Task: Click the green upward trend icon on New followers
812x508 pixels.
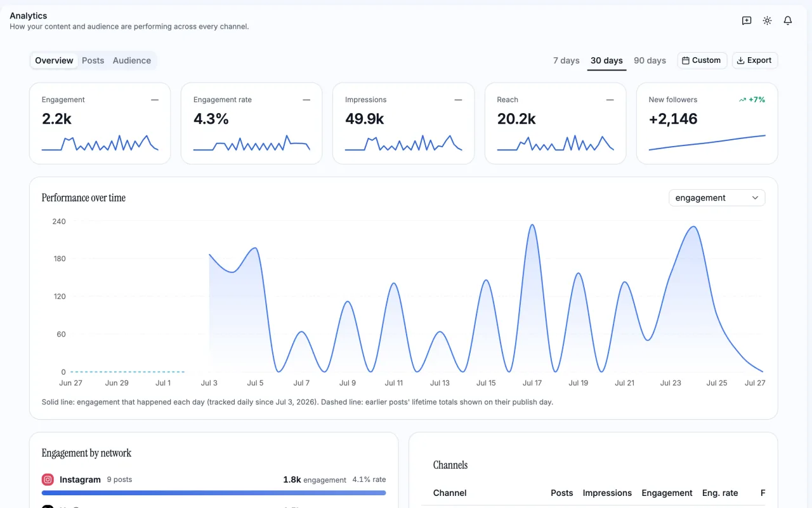Action: click(742, 100)
